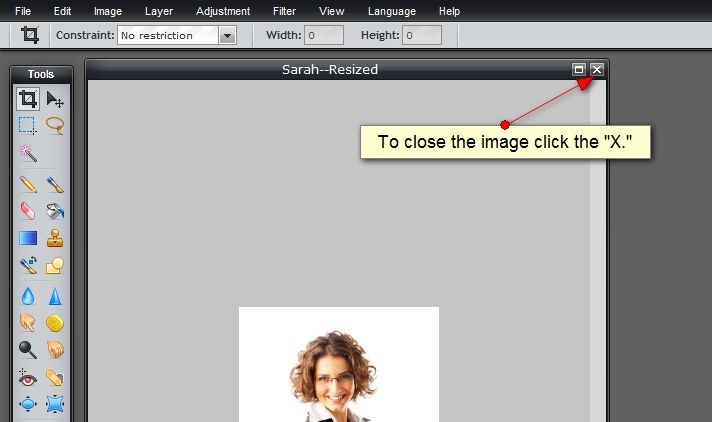Open the Adjustment menu
The height and width of the screenshot is (422, 712).
[x=223, y=11]
